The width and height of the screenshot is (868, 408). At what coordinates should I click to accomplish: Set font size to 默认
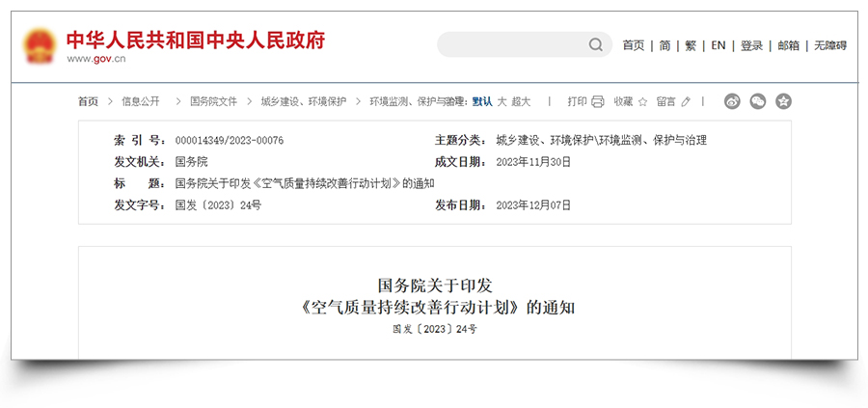tap(481, 101)
